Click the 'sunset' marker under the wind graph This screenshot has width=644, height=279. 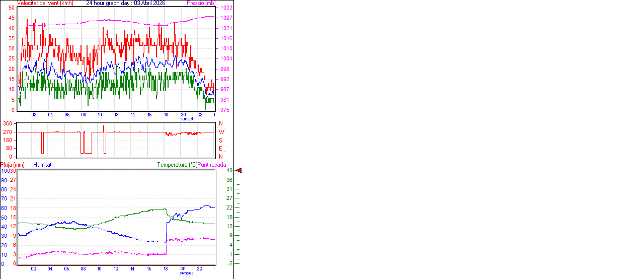186,119
